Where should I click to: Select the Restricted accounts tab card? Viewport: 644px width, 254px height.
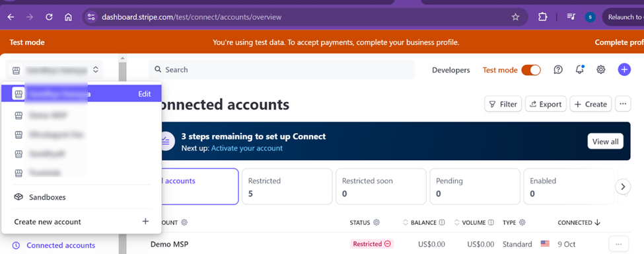tap(287, 187)
